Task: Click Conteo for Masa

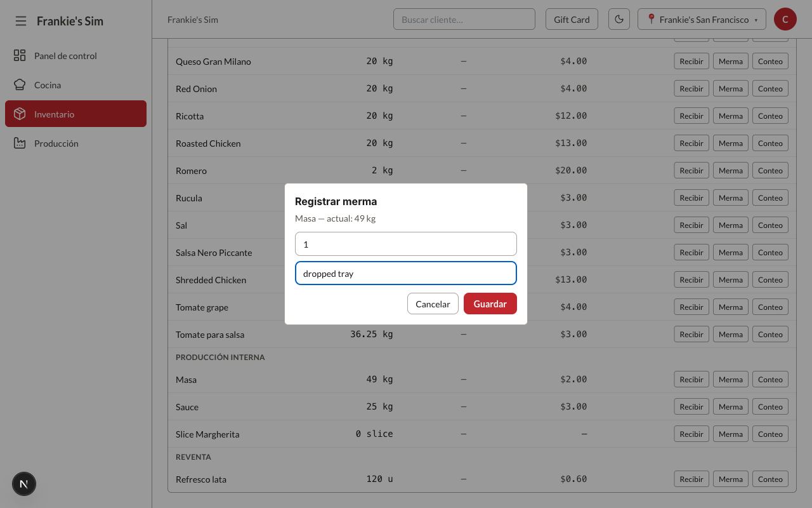Action: 770,380
